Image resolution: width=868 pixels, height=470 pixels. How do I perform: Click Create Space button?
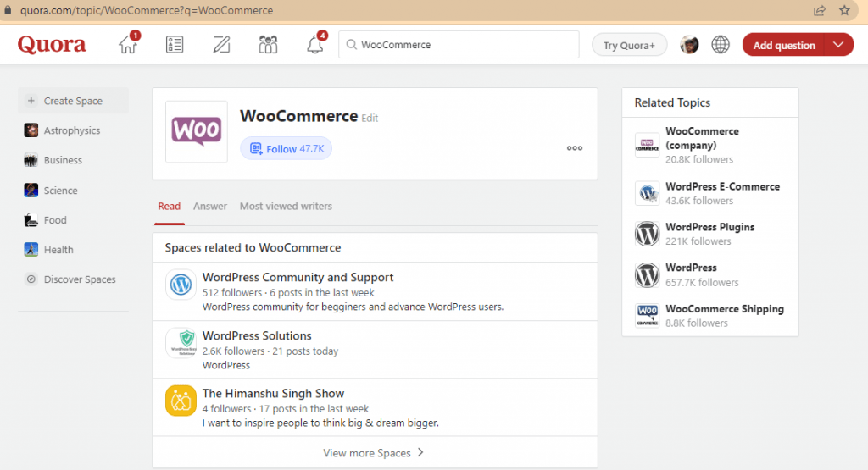[x=73, y=101]
